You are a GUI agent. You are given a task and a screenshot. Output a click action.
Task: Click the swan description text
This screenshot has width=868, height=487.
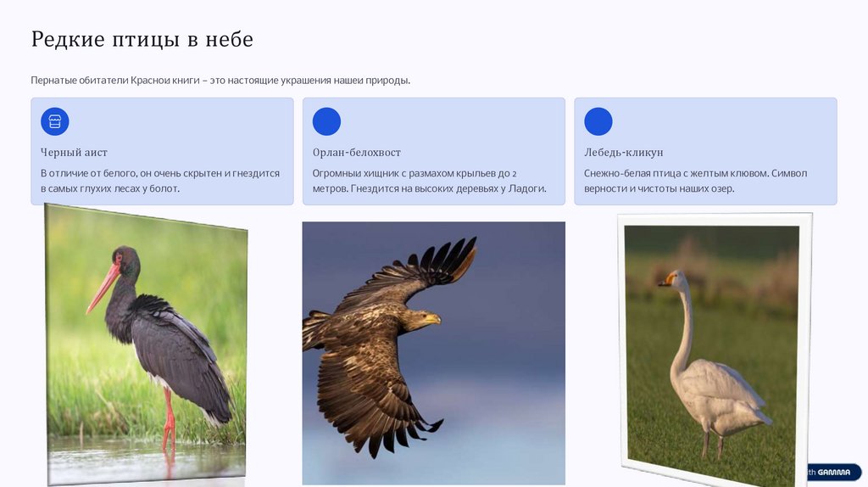(x=695, y=181)
